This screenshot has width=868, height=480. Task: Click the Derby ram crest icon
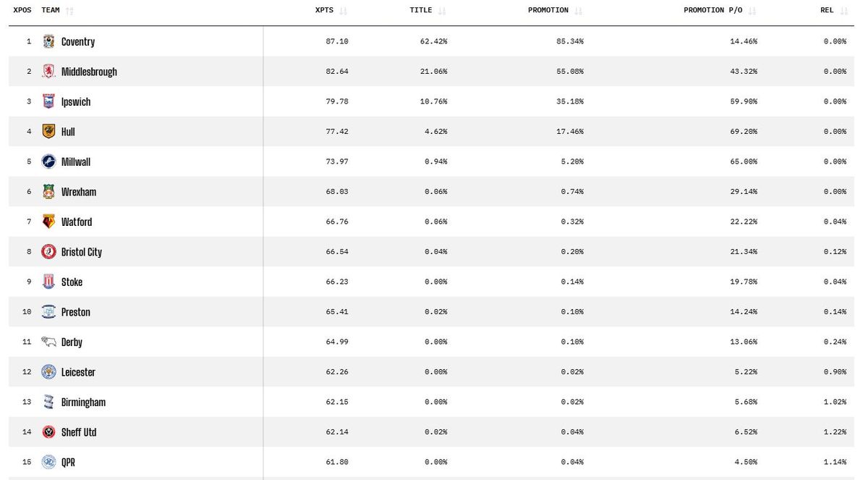coord(48,342)
